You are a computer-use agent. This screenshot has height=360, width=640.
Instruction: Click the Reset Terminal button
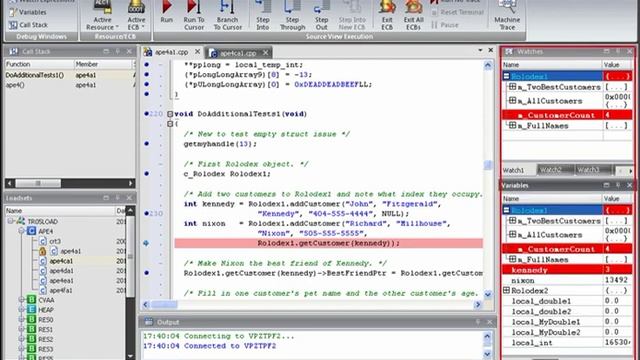tap(457, 12)
